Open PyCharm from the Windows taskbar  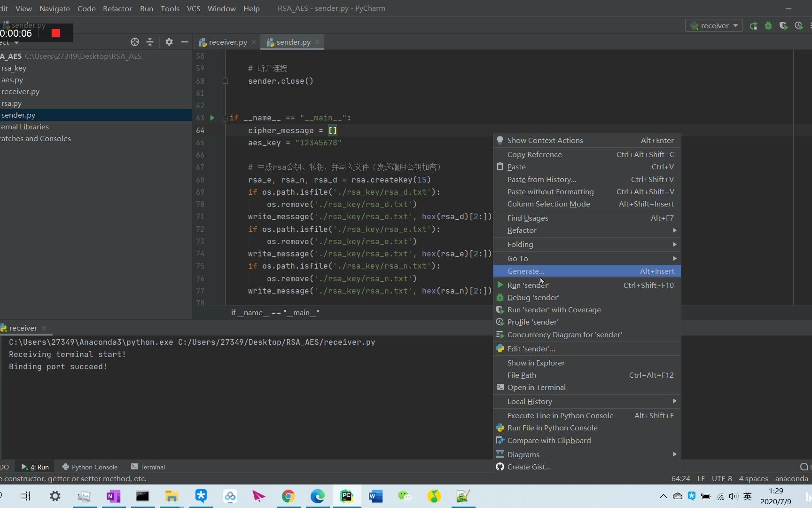coord(346,496)
